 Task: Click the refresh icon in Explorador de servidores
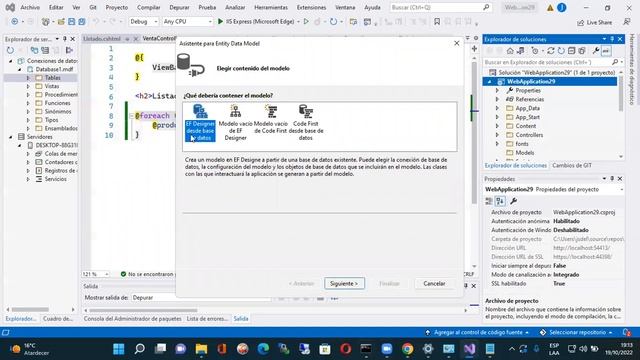click(x=10, y=50)
